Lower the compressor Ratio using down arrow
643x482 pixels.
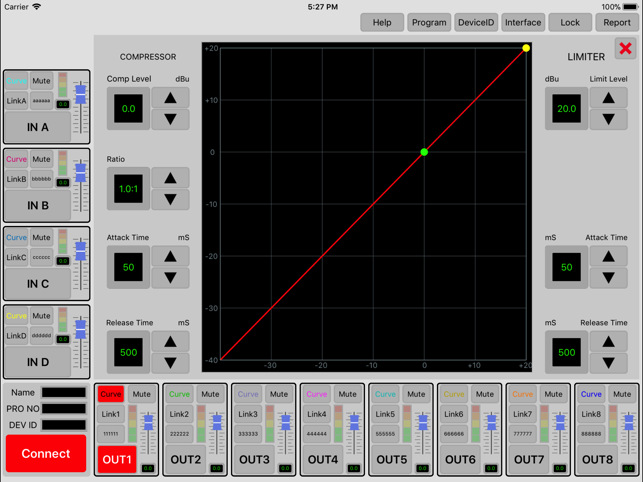click(x=170, y=199)
